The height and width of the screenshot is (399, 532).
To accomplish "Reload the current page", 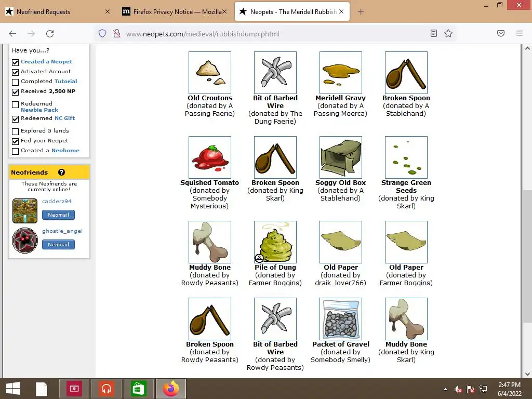I will click(50, 34).
